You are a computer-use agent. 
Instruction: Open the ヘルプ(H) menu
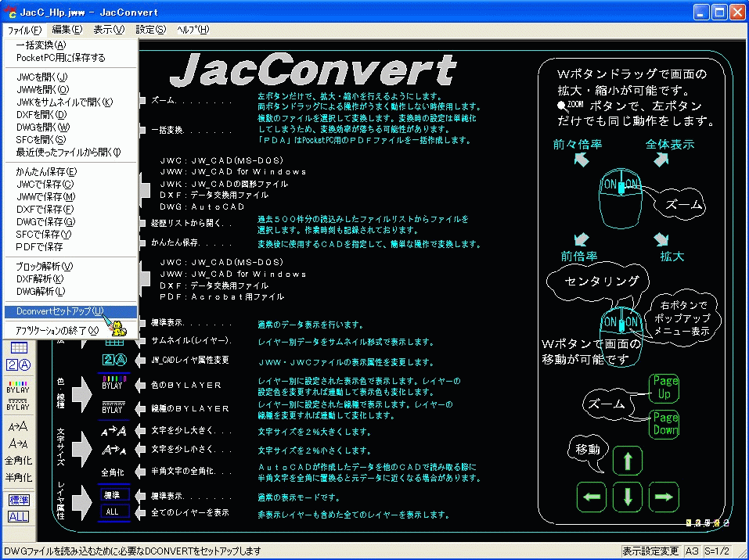193,30
